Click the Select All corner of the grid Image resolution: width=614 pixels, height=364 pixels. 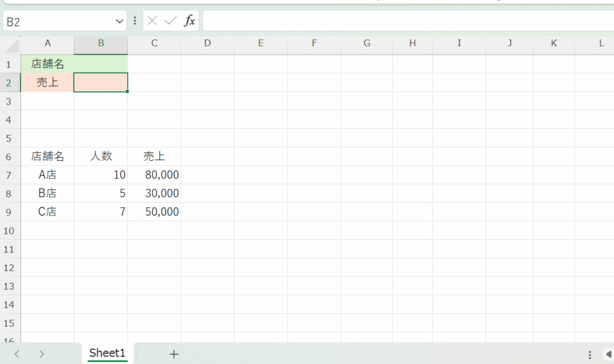(x=11, y=44)
